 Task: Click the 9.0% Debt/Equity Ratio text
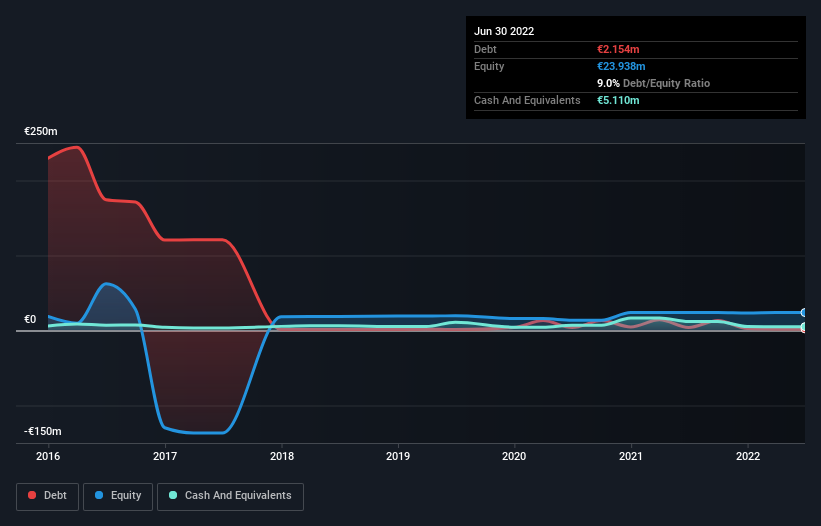653,83
